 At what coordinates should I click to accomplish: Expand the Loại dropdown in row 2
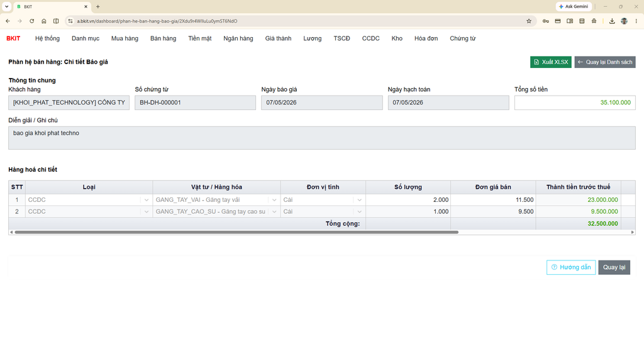146,211
